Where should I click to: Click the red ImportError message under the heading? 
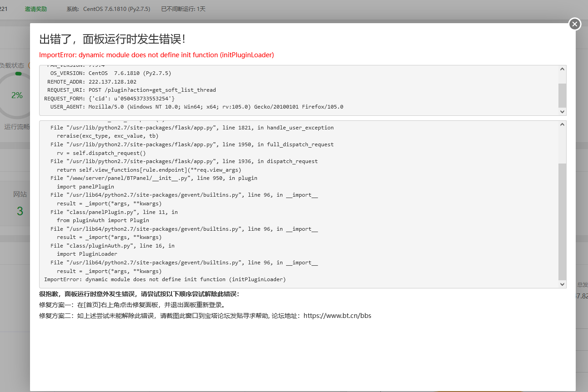coord(156,55)
